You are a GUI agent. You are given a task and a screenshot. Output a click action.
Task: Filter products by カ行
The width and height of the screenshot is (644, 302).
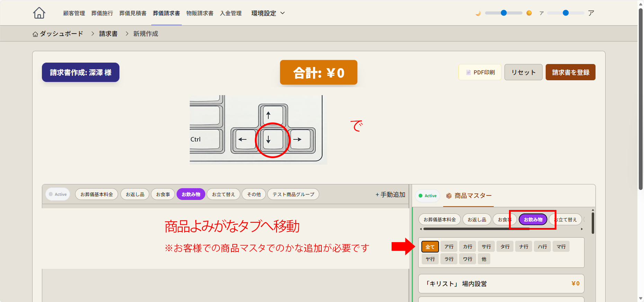pos(468,247)
